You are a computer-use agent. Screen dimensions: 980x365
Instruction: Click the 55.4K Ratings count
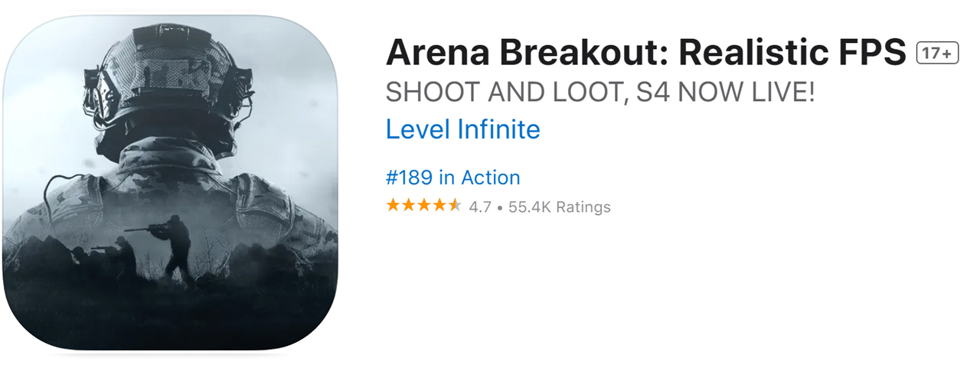tap(559, 207)
